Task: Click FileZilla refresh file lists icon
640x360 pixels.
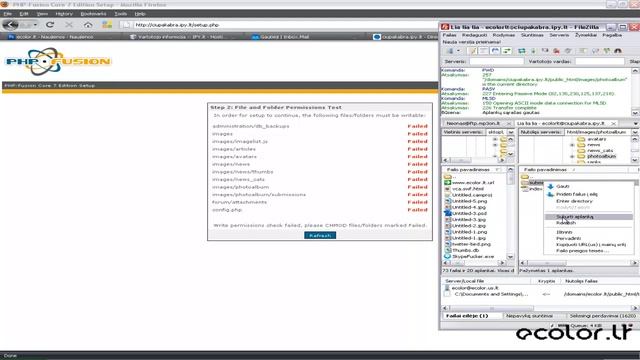Action: 522,51
